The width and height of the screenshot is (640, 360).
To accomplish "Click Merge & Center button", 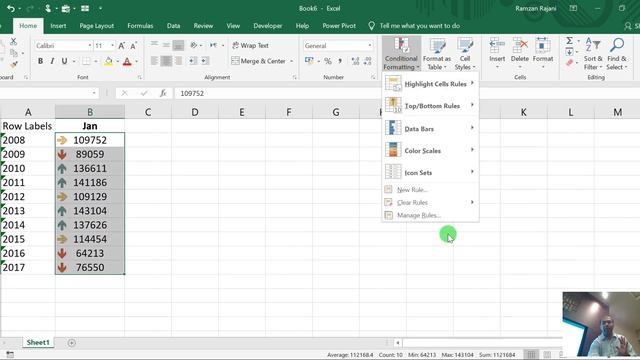I will tap(259, 61).
